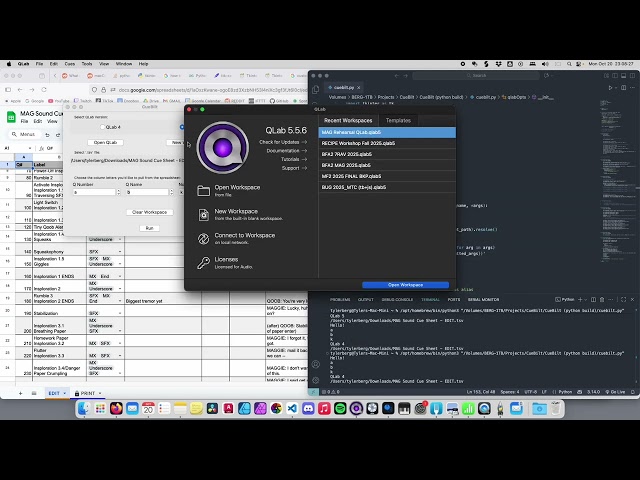640x480 pixels.
Task: Click the VS Code title bar search field
Action: click(x=476, y=76)
